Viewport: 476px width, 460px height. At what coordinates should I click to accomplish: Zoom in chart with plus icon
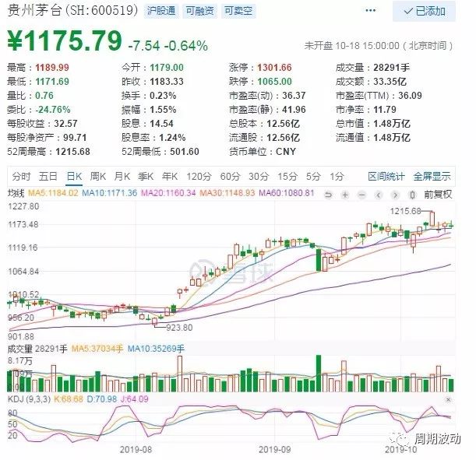click(345, 195)
